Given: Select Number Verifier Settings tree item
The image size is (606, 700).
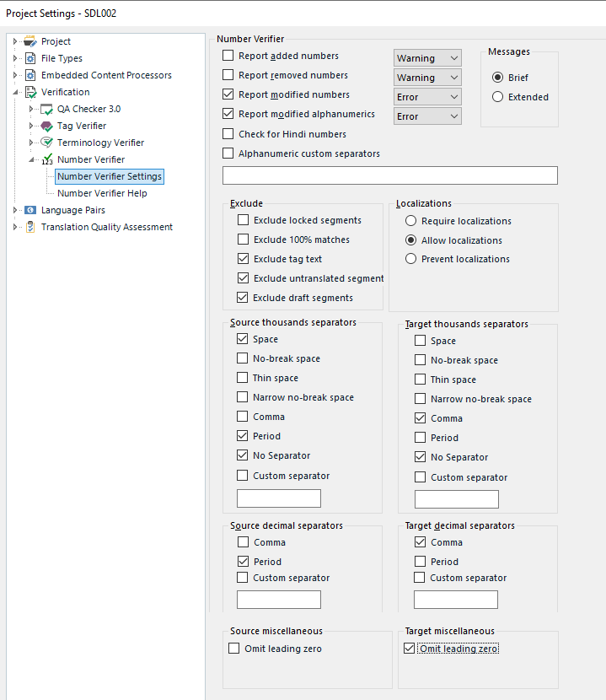Looking at the screenshot, I should point(110,176).
